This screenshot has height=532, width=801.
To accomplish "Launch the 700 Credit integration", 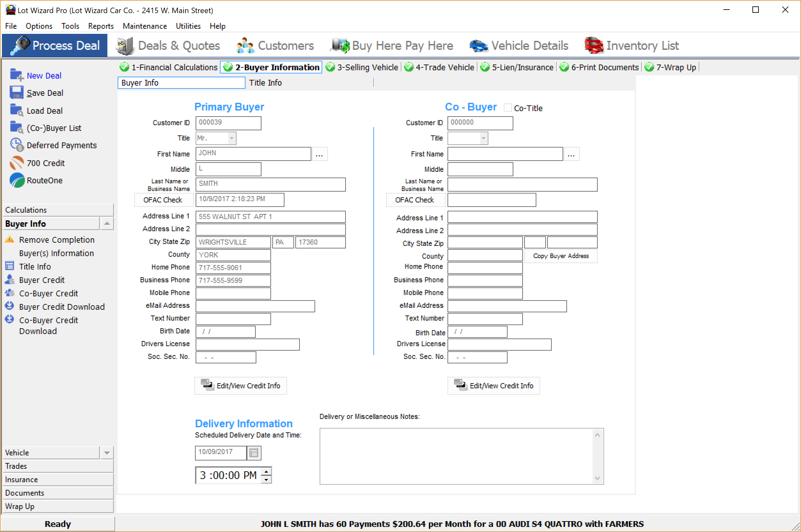I will [x=16, y=163].
